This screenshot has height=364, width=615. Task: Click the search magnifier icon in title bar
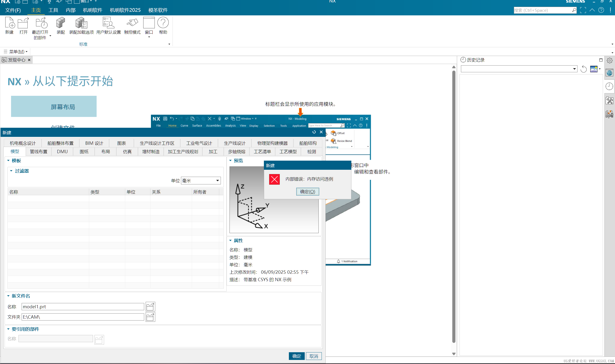click(x=574, y=10)
